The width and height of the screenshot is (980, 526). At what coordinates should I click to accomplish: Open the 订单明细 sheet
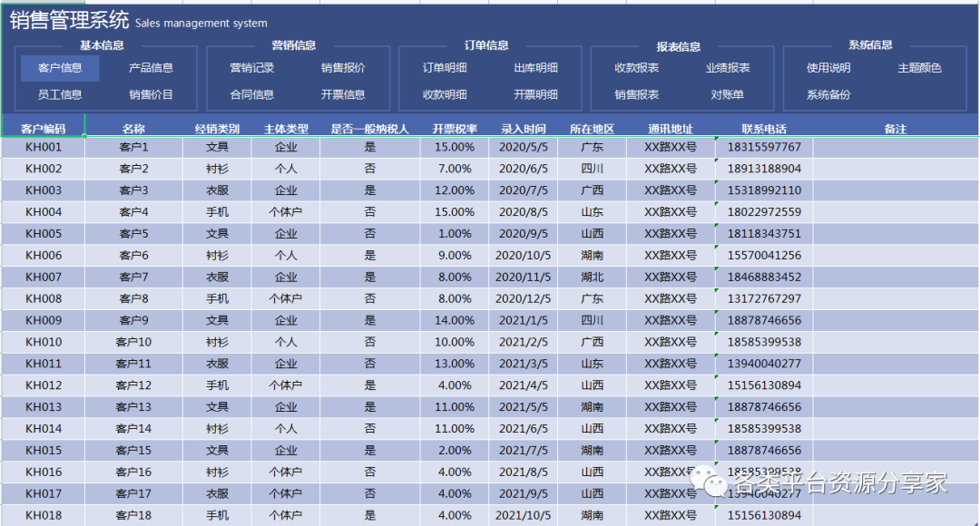(x=445, y=68)
